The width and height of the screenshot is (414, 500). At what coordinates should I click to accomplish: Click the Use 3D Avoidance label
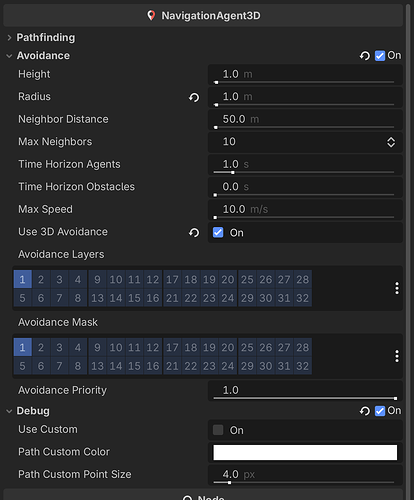pos(63,232)
